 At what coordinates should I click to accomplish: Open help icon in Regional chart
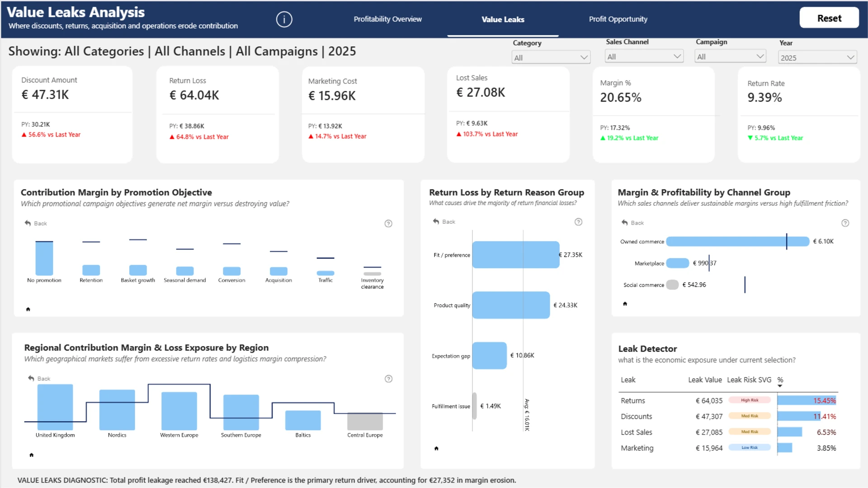[x=388, y=379]
